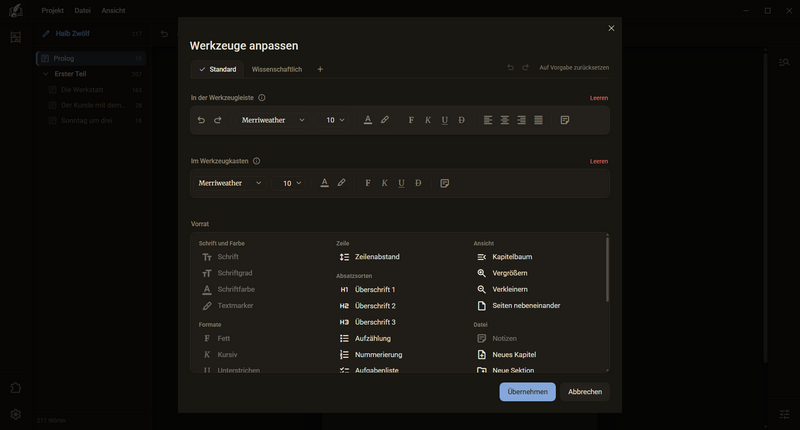The image size is (800, 430).
Task: Click greyed Fett item in Vorrat
Action: pyautogui.click(x=216, y=338)
